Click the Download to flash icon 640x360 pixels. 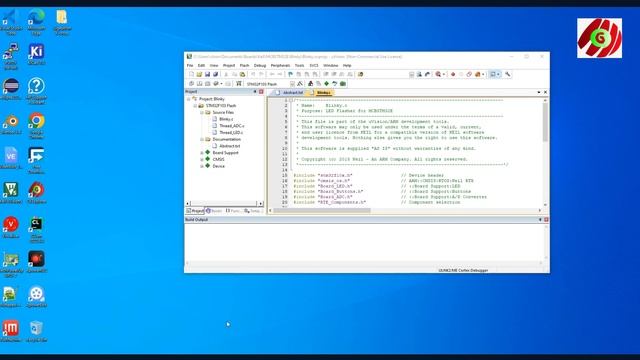239,84
